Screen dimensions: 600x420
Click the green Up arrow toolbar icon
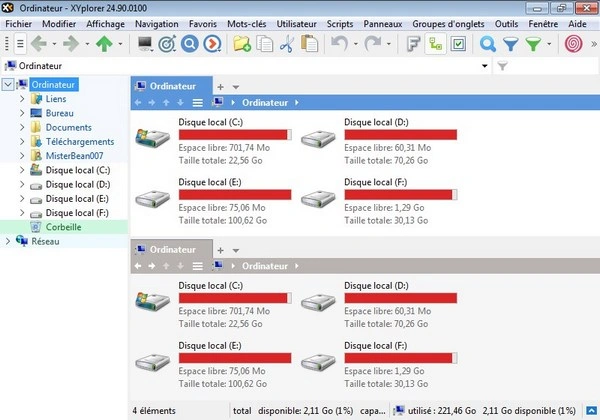pos(104,43)
